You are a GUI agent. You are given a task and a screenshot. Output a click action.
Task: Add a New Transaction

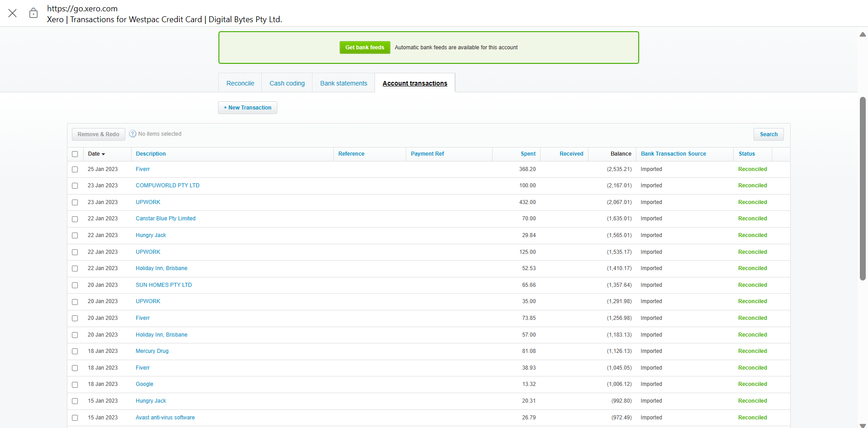point(247,108)
